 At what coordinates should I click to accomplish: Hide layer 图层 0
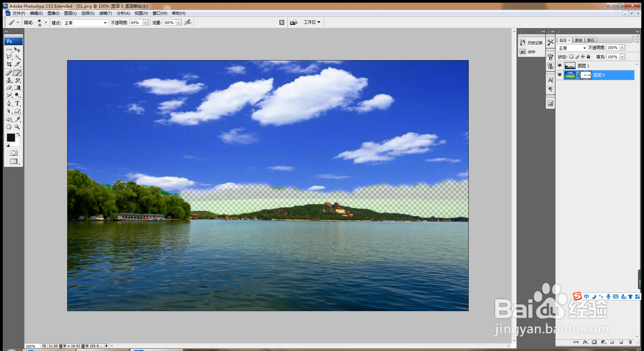pyautogui.click(x=560, y=75)
